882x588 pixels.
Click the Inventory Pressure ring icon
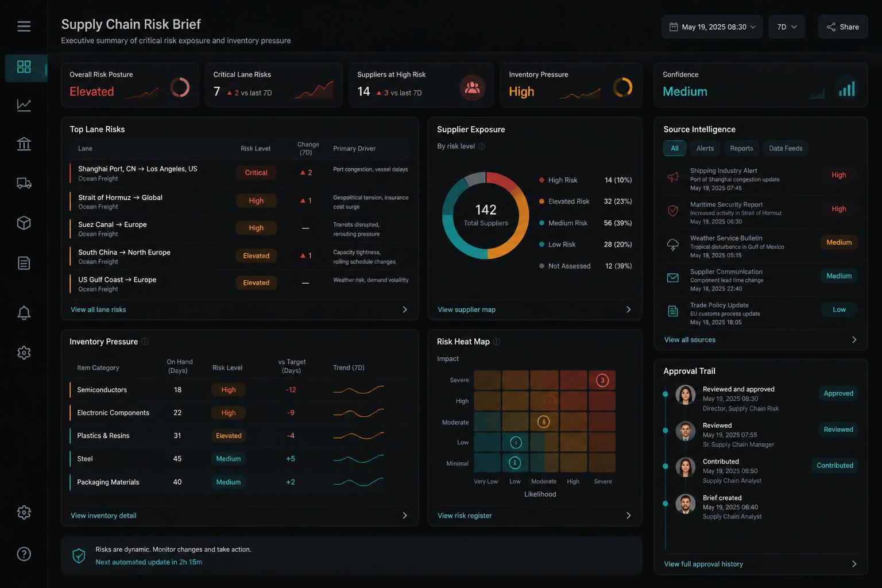(622, 87)
